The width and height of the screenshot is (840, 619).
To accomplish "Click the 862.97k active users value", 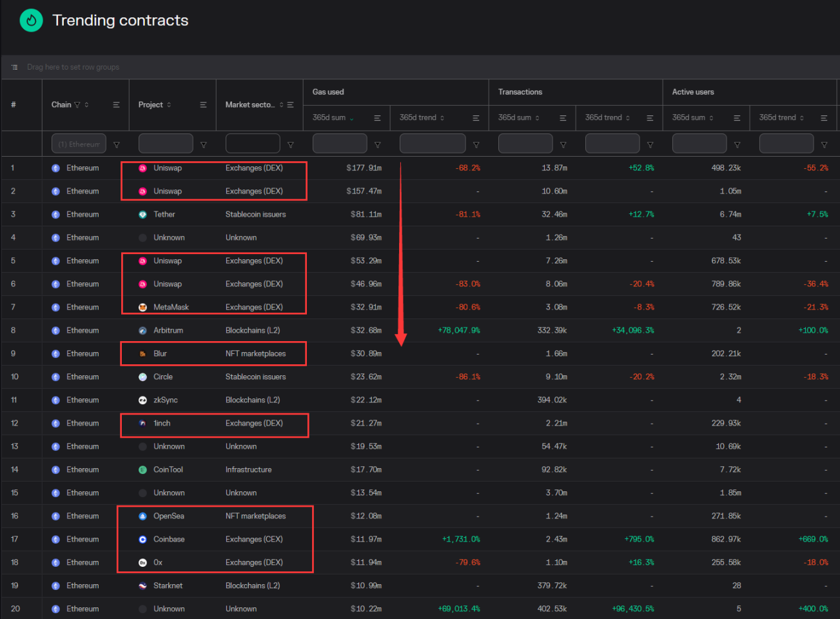I will 727,540.
